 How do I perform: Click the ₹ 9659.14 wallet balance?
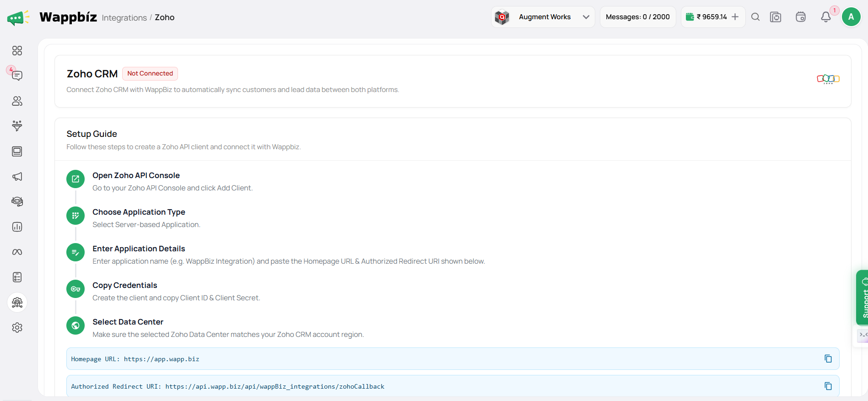click(x=711, y=17)
